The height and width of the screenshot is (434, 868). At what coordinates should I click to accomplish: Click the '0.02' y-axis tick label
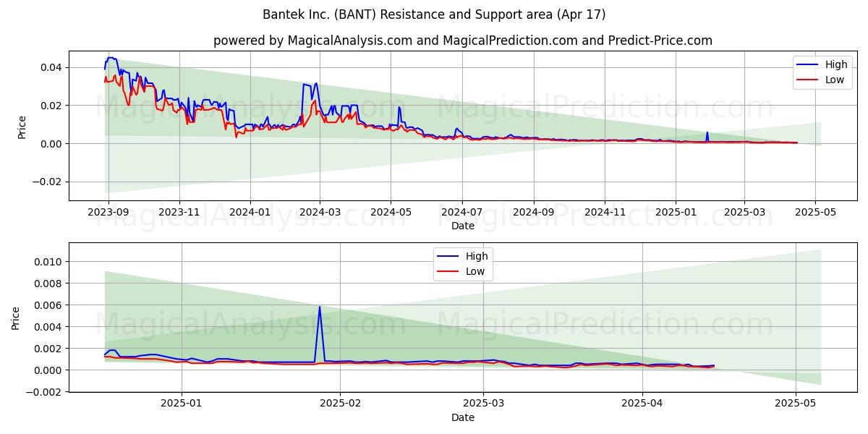click(x=52, y=106)
